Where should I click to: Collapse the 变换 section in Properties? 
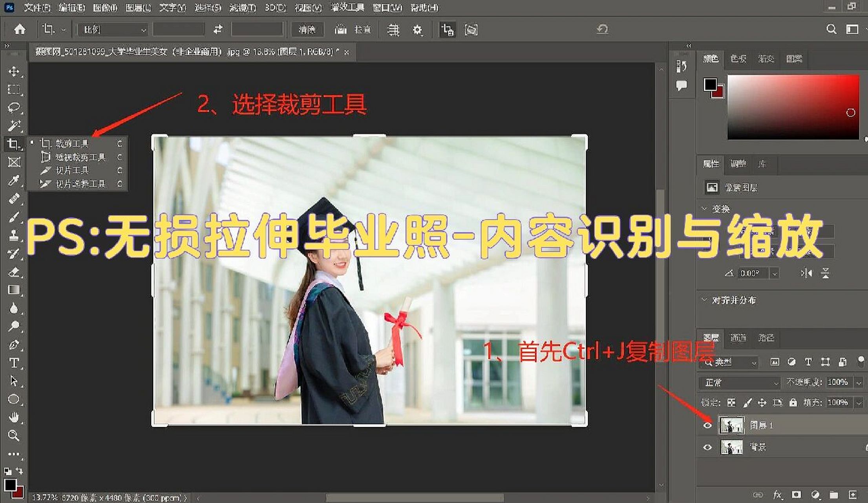[x=705, y=208]
